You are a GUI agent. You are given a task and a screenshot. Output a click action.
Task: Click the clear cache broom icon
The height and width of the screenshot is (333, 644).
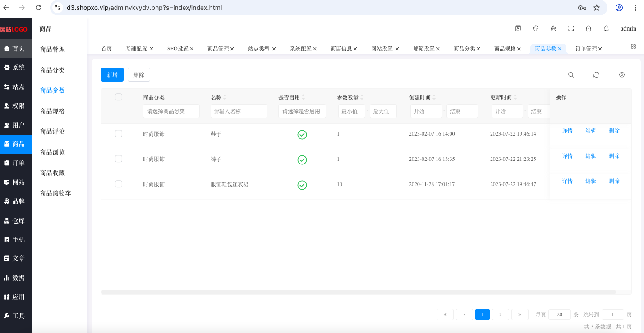pyautogui.click(x=553, y=28)
